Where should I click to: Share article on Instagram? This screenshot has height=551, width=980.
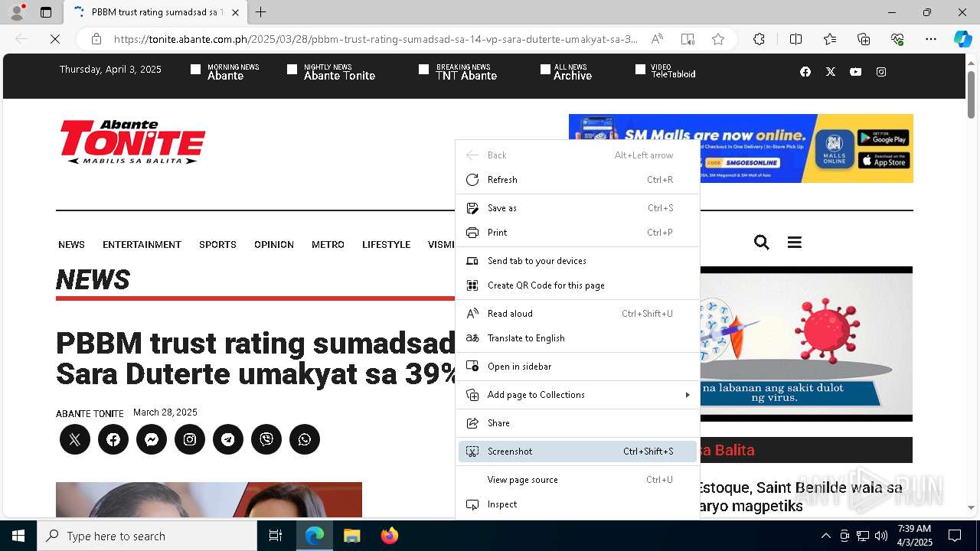pyautogui.click(x=190, y=439)
